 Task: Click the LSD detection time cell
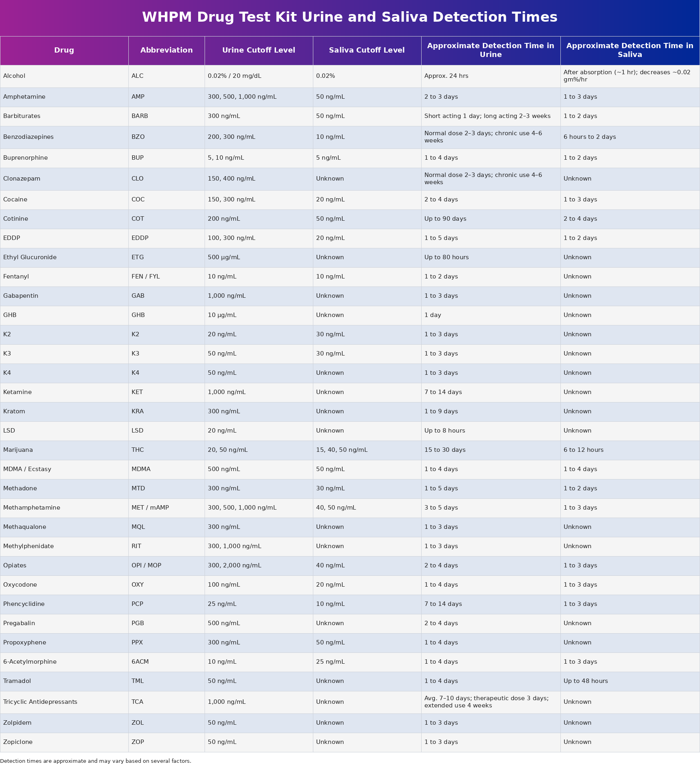coord(444,431)
